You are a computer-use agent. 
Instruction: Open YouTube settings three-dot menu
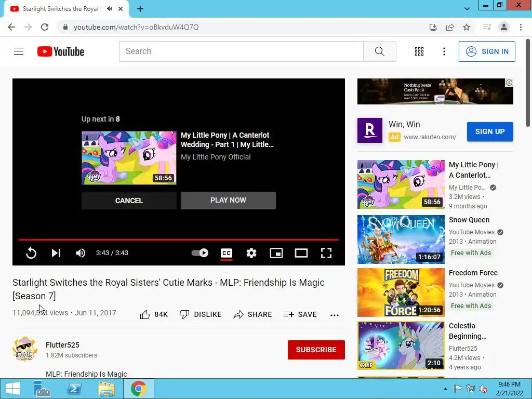click(x=444, y=51)
